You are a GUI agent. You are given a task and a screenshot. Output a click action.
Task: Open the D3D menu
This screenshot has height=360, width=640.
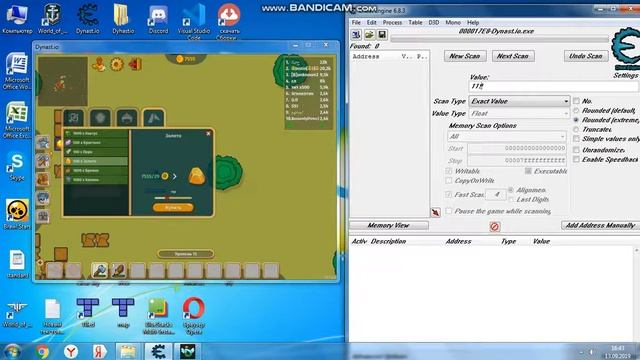tap(434, 22)
